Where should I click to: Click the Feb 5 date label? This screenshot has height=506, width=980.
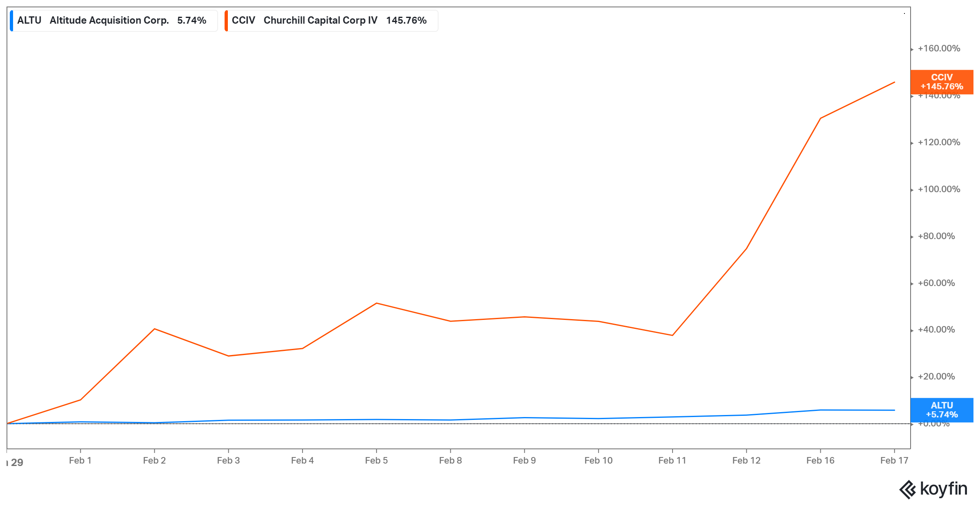[x=376, y=460]
